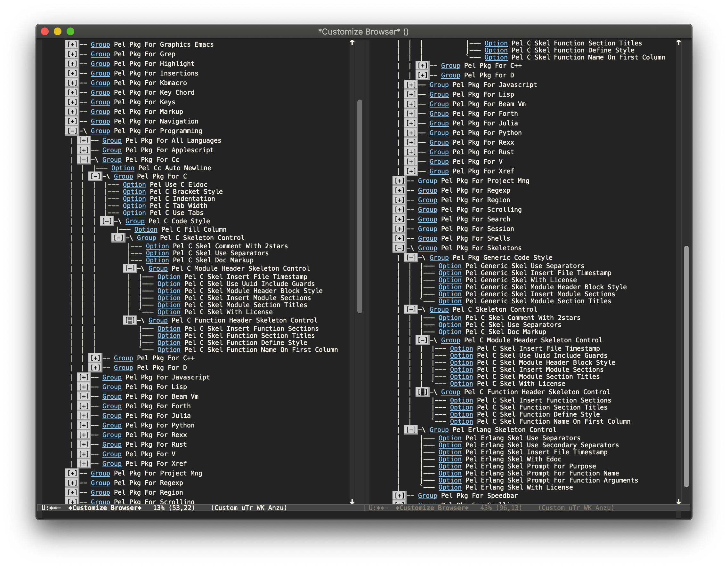Expand Pel Pkg For Graphics Emacs group

(x=72, y=44)
